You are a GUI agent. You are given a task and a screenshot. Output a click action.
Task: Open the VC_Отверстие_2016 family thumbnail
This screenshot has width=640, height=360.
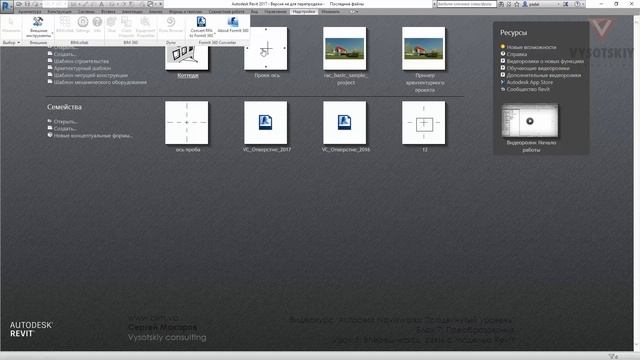345,123
